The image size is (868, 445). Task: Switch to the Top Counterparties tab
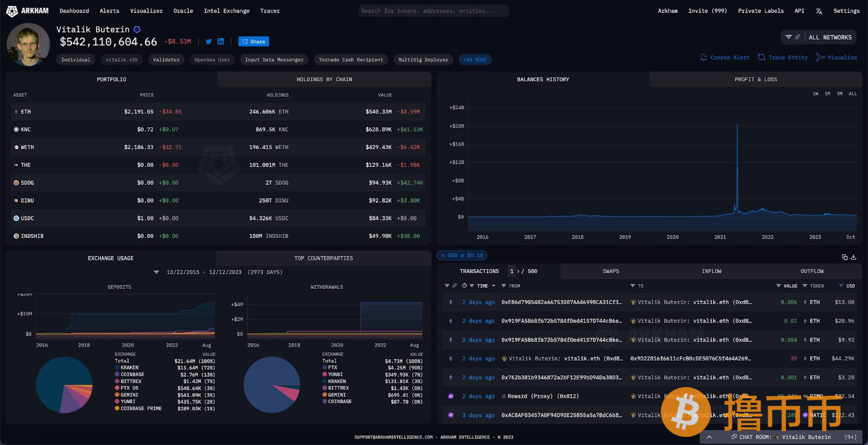[323, 258]
